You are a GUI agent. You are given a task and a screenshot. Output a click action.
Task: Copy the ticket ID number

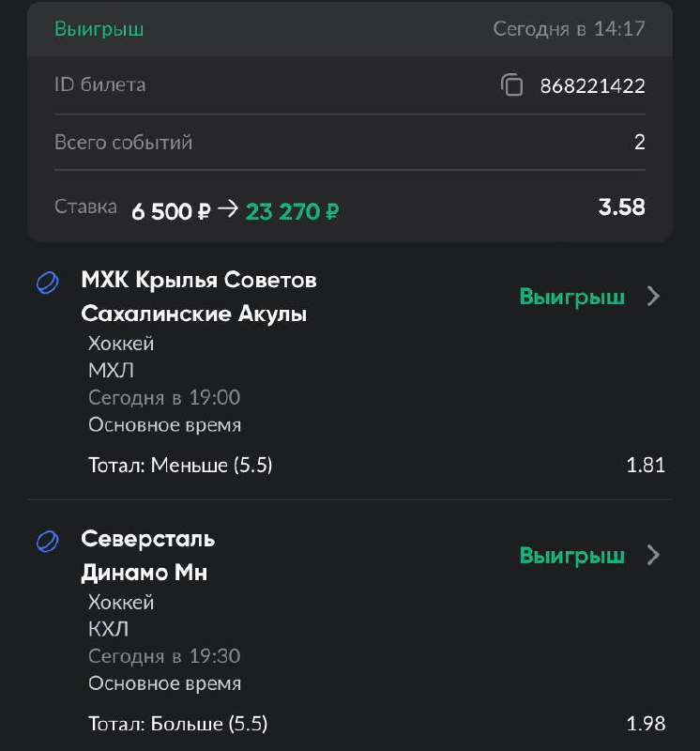511,85
